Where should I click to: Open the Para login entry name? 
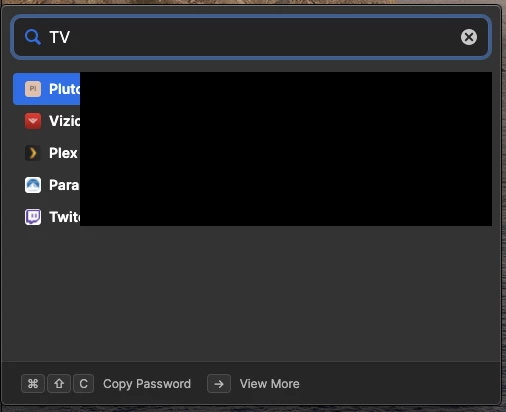64,185
